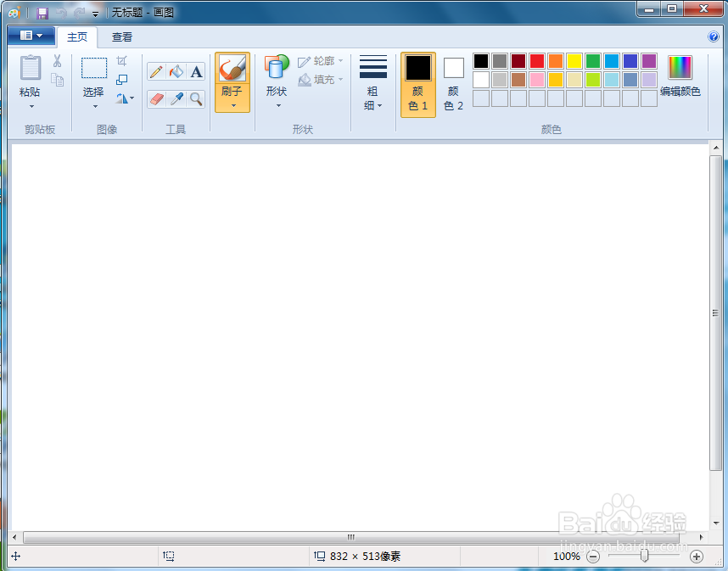Viewport: 728px width, 571px height.
Task: Expand the Paste dropdown arrow
Action: click(x=31, y=107)
